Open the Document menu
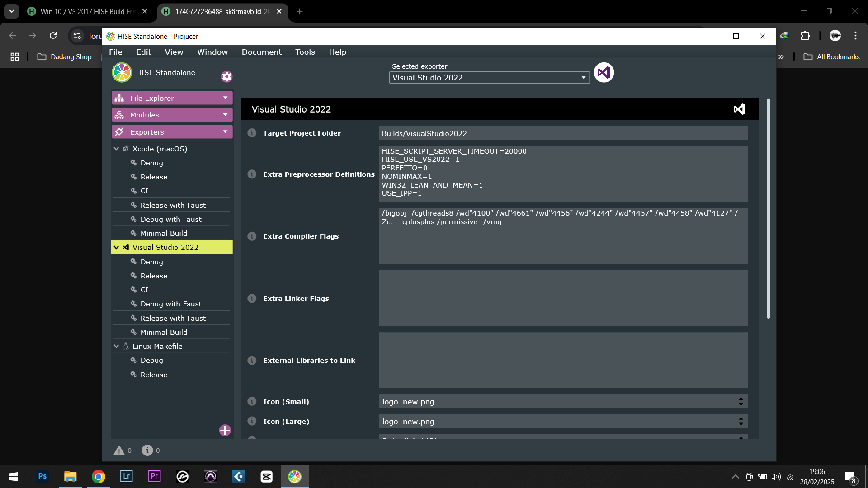The height and width of the screenshot is (488, 868). [262, 52]
